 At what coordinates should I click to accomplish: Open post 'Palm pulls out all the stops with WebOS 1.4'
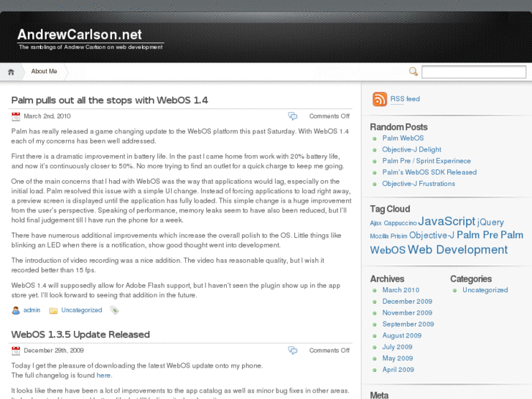pyautogui.click(x=110, y=100)
